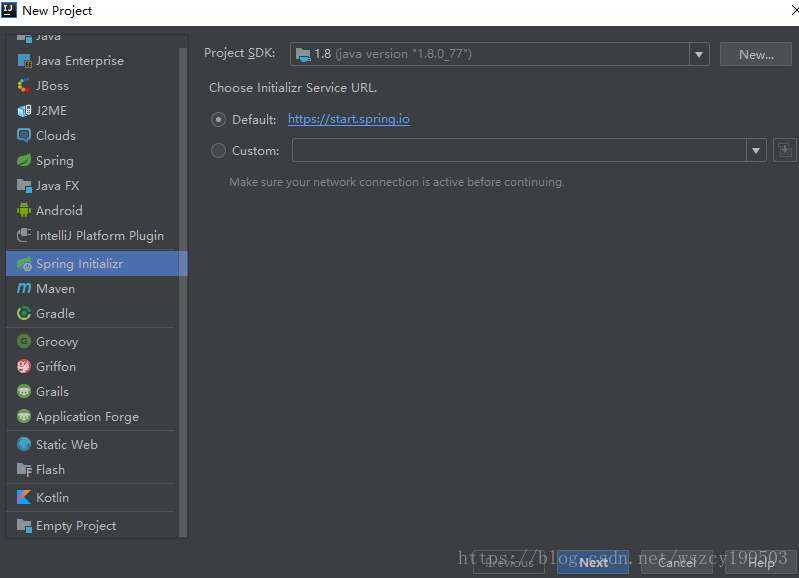Select the Custom URL radio button
This screenshot has width=799, height=578.
pyautogui.click(x=218, y=150)
